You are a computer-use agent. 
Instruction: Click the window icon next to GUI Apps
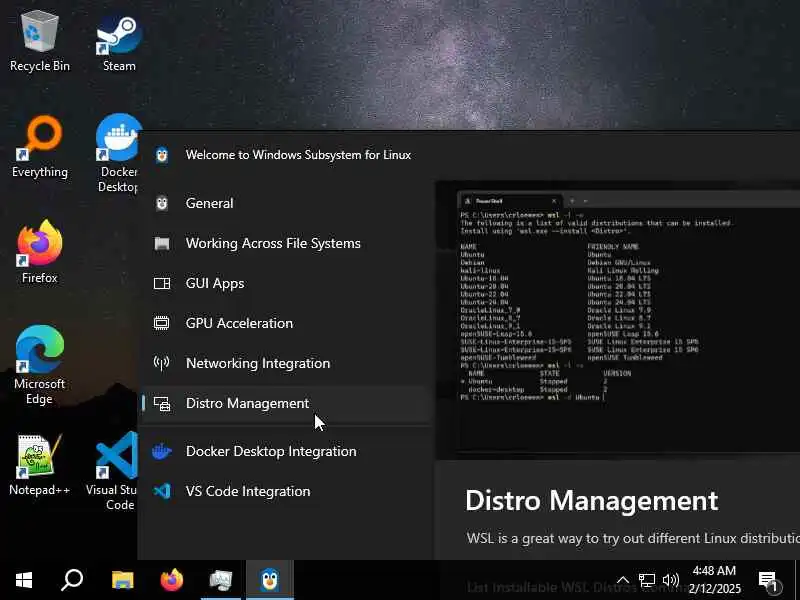click(162, 283)
